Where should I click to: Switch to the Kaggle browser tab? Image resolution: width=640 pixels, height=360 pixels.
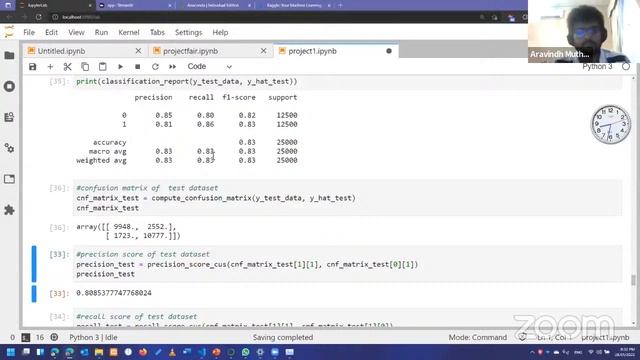click(294, 5)
